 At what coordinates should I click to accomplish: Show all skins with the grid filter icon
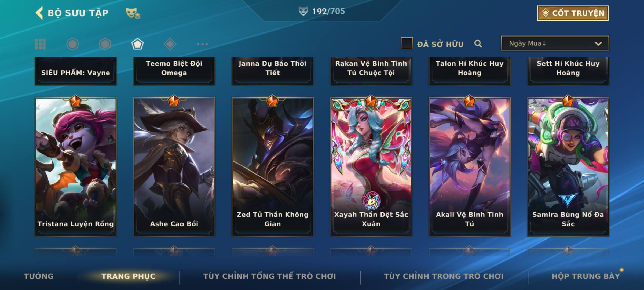pos(40,44)
